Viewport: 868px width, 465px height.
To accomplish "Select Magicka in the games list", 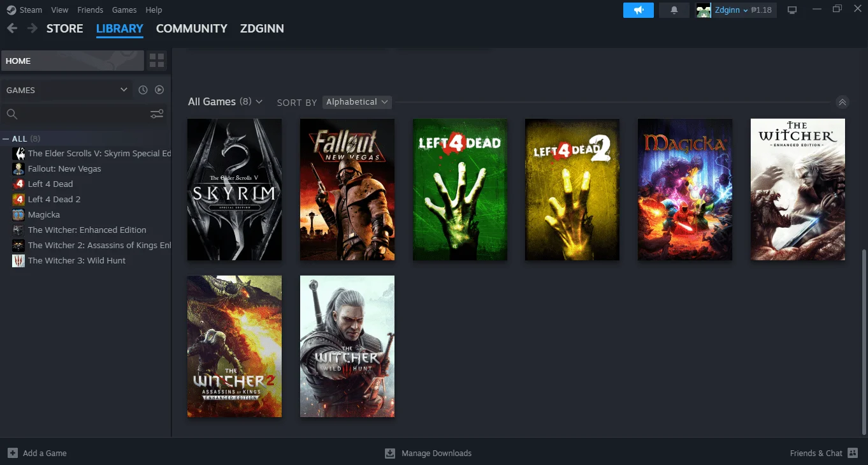I will click(x=44, y=215).
